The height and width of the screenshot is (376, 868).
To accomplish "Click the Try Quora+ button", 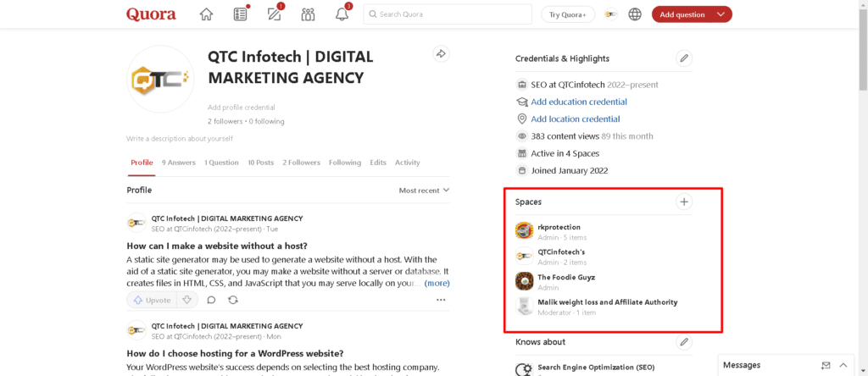I will click(x=568, y=14).
